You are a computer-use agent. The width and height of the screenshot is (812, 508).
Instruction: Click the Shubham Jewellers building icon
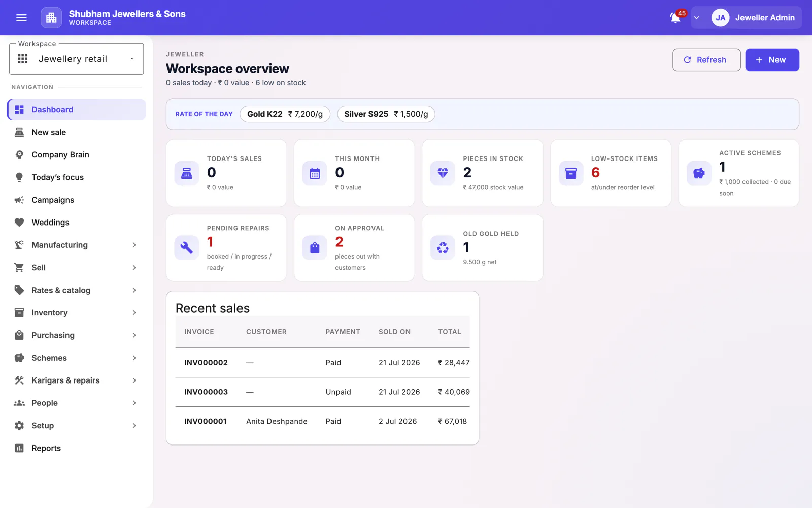click(51, 18)
